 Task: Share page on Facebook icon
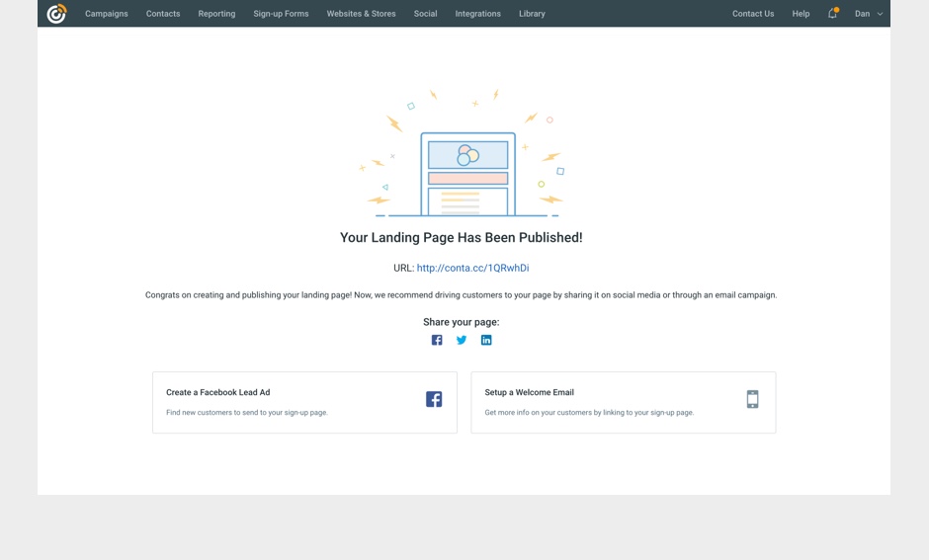(x=437, y=340)
